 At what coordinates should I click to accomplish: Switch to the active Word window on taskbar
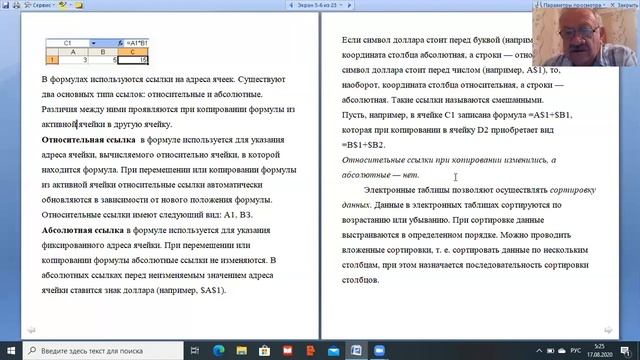point(356,351)
